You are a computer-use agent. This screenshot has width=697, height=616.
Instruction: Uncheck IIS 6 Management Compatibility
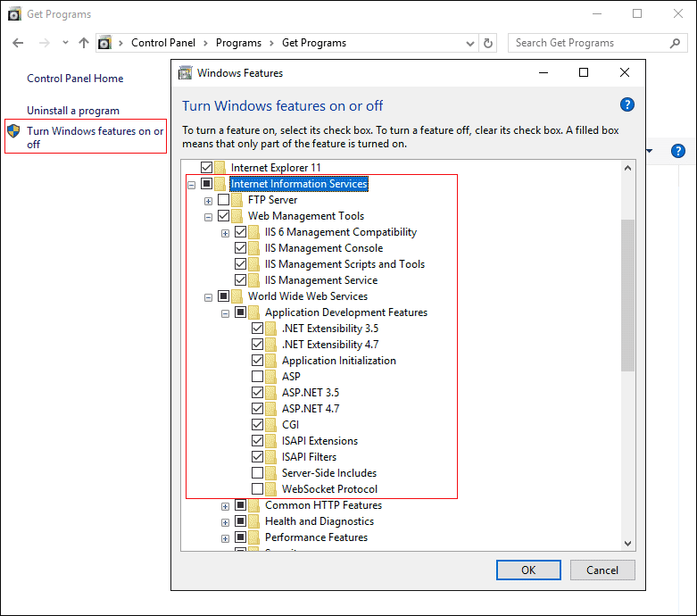240,232
